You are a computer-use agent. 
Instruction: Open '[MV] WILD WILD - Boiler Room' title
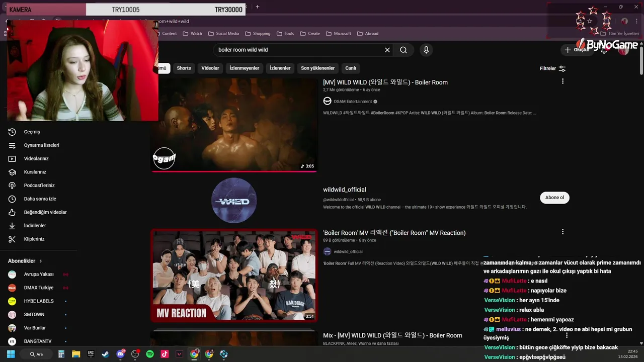tap(385, 82)
